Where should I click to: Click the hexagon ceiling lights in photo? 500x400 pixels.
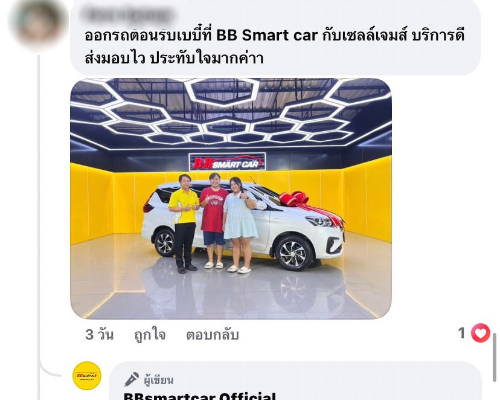231,111
